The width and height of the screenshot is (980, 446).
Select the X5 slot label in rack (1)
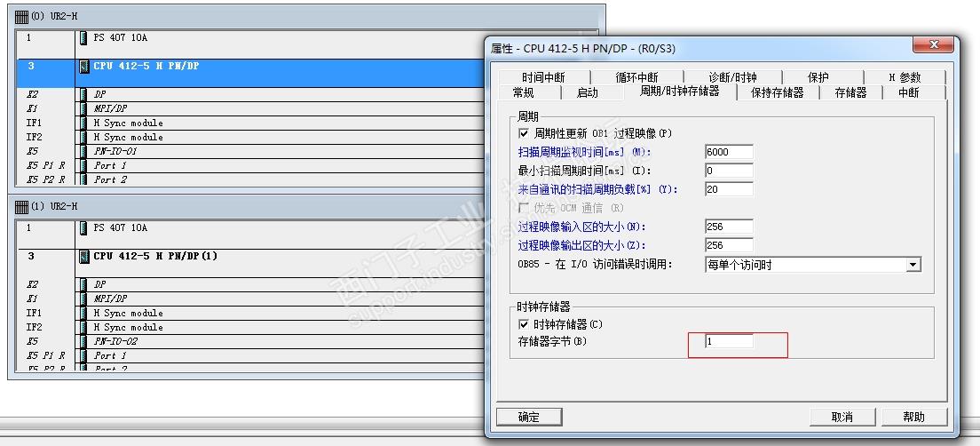pos(33,341)
